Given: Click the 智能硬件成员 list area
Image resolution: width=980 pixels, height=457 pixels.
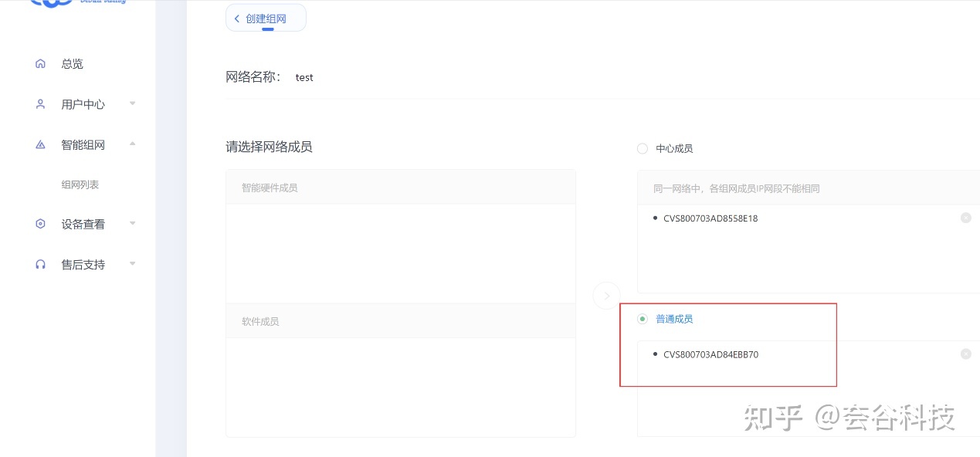Looking at the screenshot, I should point(400,247).
